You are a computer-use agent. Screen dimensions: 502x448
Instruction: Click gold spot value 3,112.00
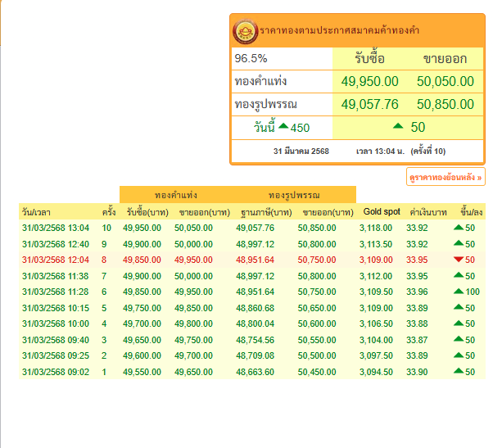point(376,276)
